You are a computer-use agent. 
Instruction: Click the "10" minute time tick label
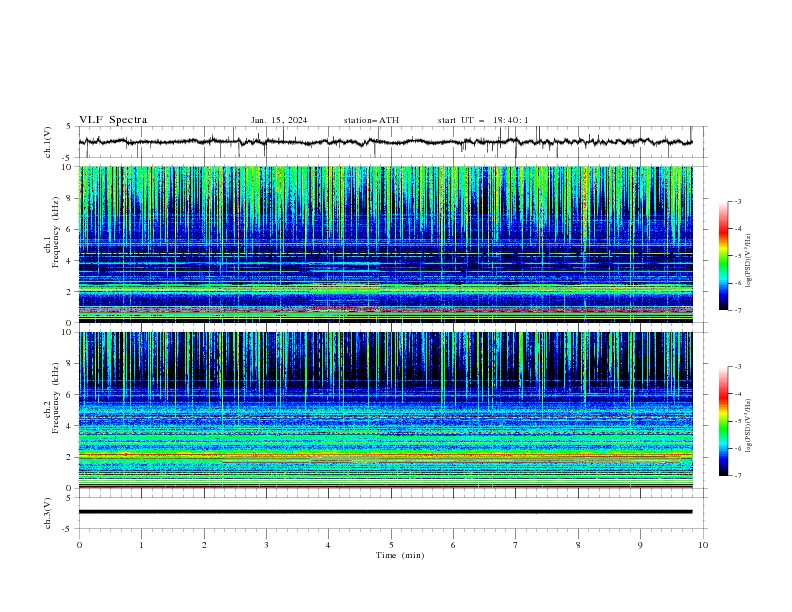pos(703,545)
